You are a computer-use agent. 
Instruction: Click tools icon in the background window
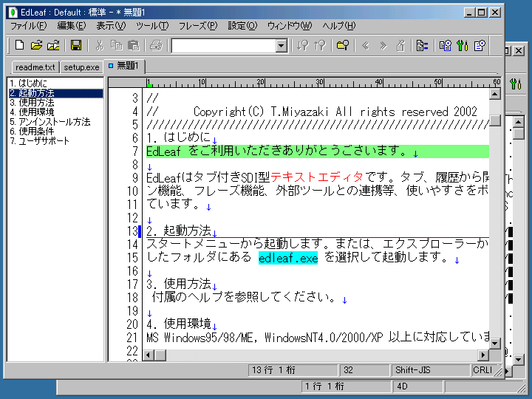click(x=516, y=83)
